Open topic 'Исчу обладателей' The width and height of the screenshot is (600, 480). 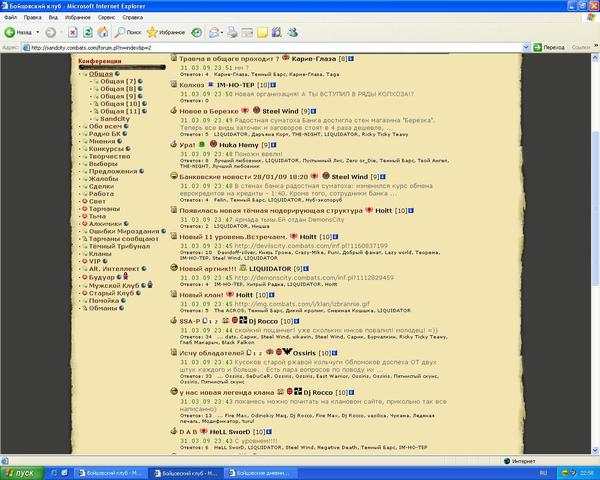pos(212,353)
